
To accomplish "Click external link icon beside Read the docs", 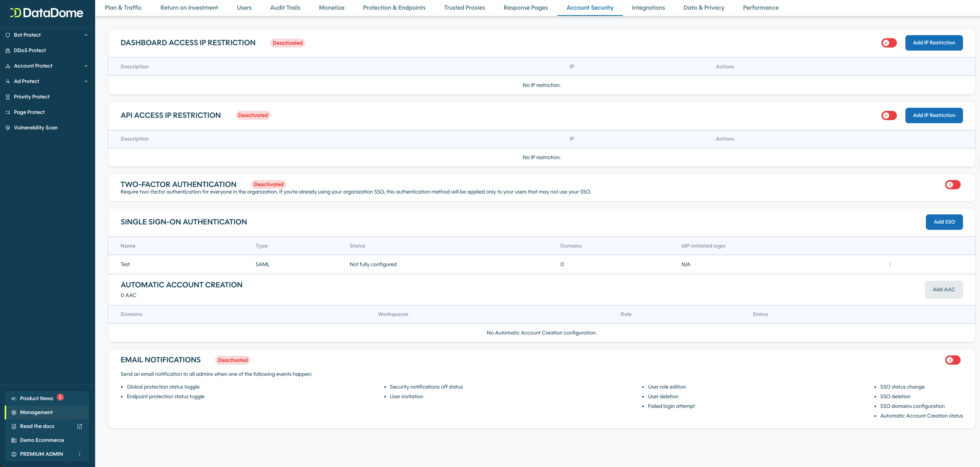I will click(80, 426).
